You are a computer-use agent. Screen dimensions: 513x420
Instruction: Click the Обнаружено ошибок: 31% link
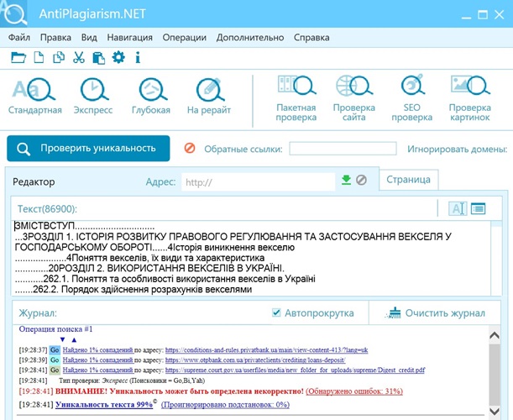pyautogui.click(x=354, y=391)
